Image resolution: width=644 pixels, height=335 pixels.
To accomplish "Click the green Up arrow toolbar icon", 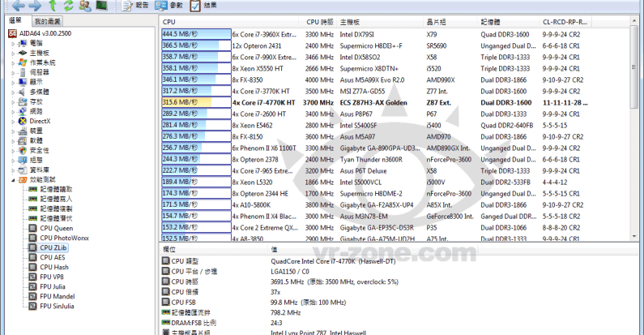I will coord(52,6).
